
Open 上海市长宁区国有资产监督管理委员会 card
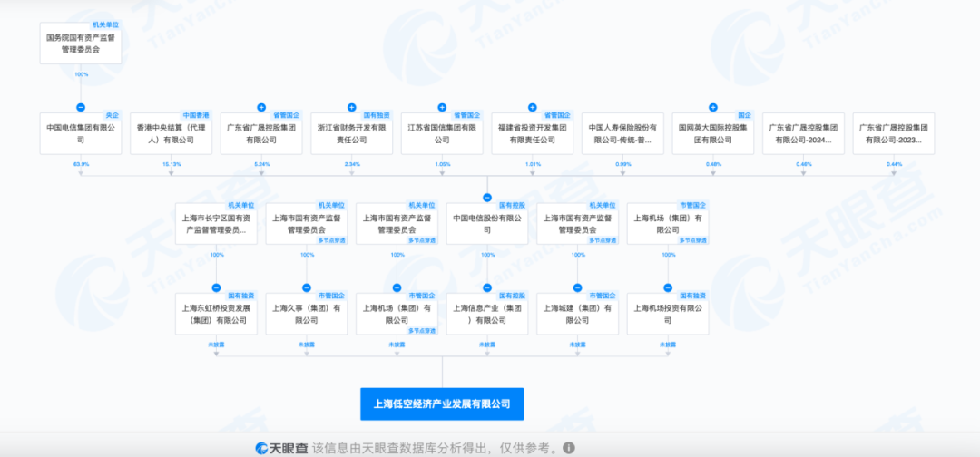point(216,223)
